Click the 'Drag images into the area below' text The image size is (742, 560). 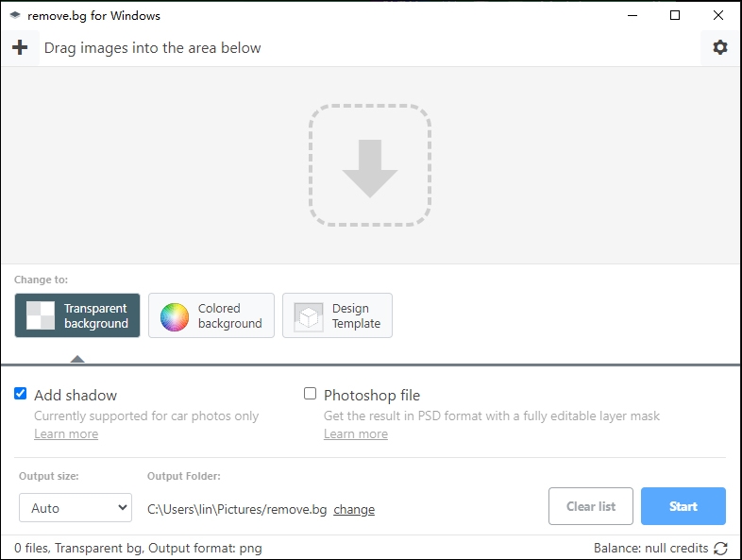[152, 48]
